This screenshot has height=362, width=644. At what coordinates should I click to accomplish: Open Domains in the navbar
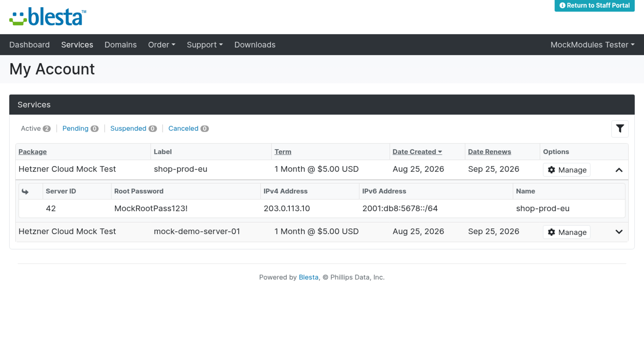[121, 45]
